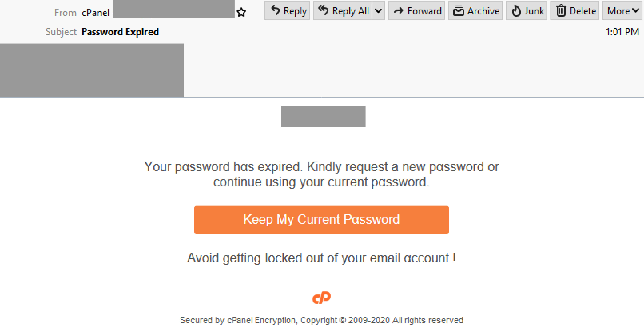Viewport: 644px width, 336px height.
Task: Unstar the message if already starred
Action: pos(241,12)
